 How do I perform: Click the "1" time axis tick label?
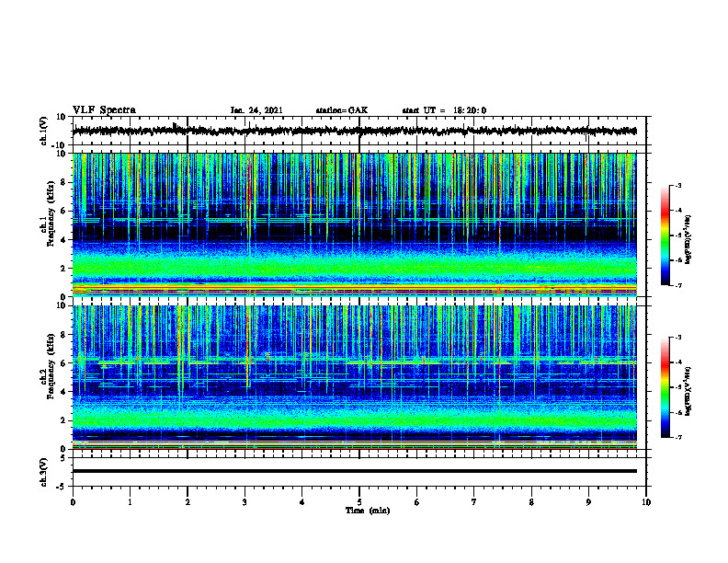coord(130,502)
